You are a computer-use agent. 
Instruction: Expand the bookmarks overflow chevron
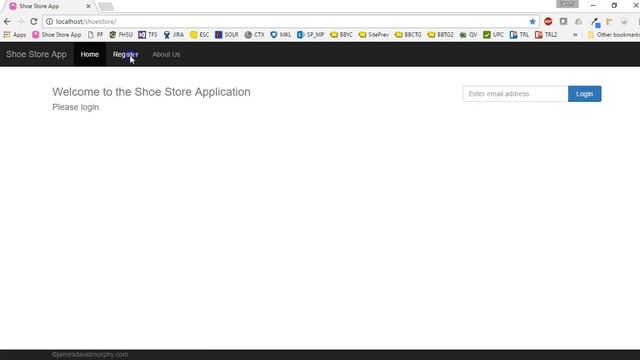point(575,35)
